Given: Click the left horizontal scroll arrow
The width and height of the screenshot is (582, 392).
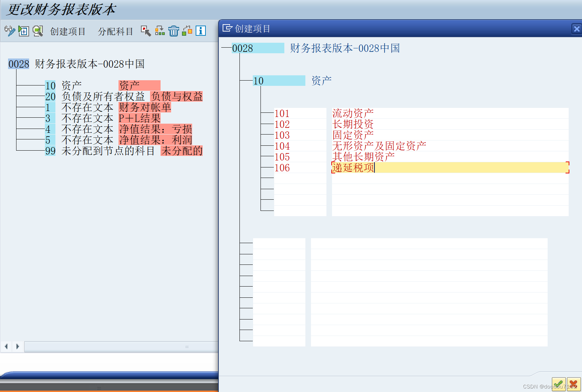Looking at the screenshot, I should pyautogui.click(x=6, y=346).
